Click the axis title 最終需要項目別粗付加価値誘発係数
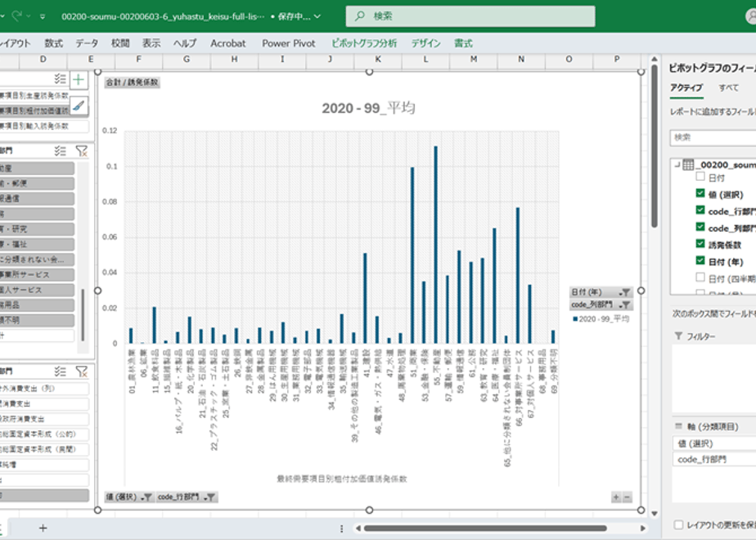The height and width of the screenshot is (540, 756). click(x=342, y=479)
